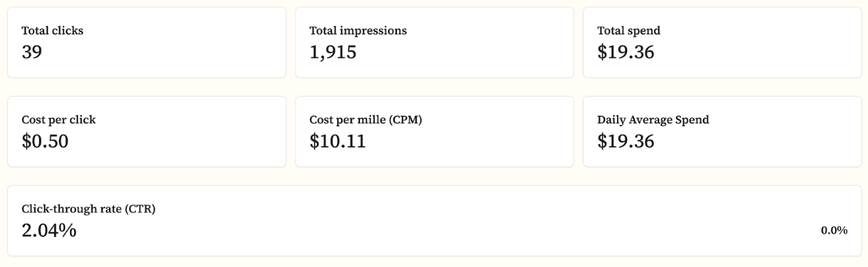
Task: Click the 0.0% change indicator in CTR card
Action: 834,231
